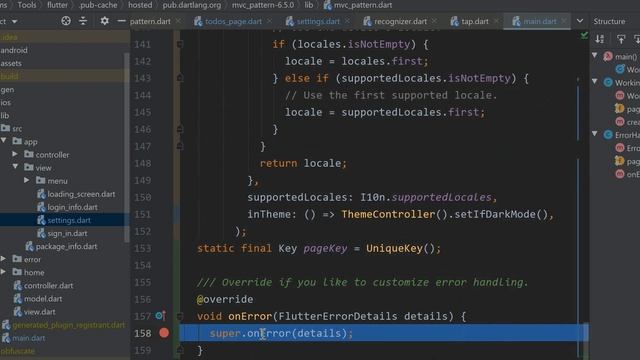Click the .pub-cache breadcrumb
The height and width of the screenshot is (360, 640).
98,5
